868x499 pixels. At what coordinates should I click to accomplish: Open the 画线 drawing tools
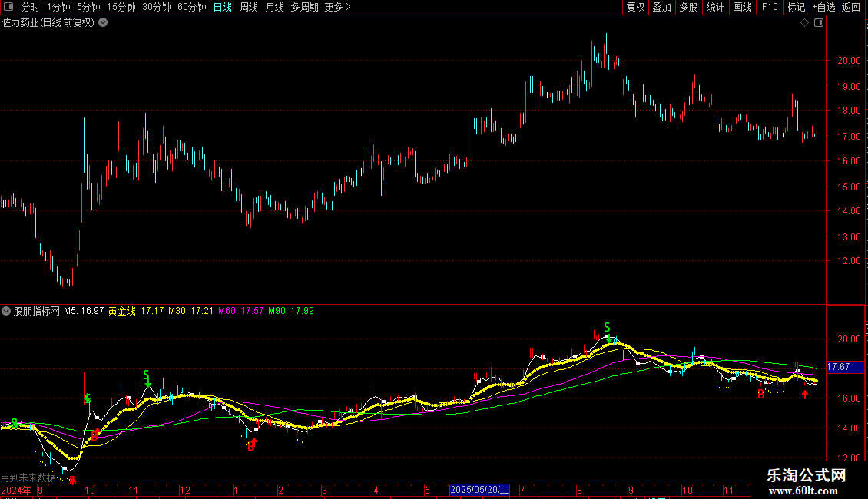(742, 7)
